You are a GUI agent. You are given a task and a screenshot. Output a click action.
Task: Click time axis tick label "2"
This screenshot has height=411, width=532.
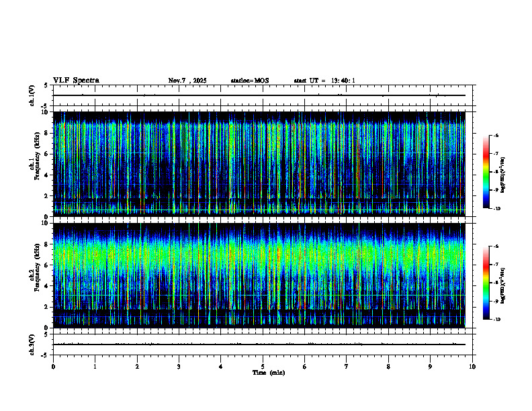(x=137, y=367)
